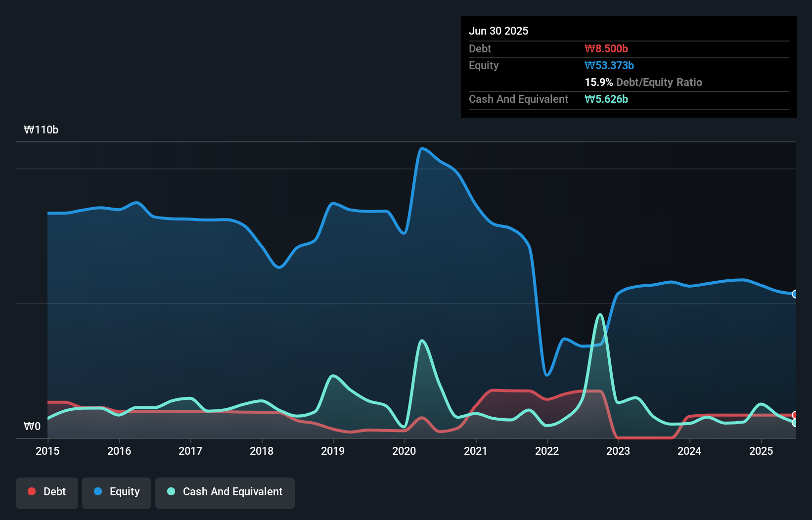Click the blue Equity endpoint marker

[x=795, y=294]
